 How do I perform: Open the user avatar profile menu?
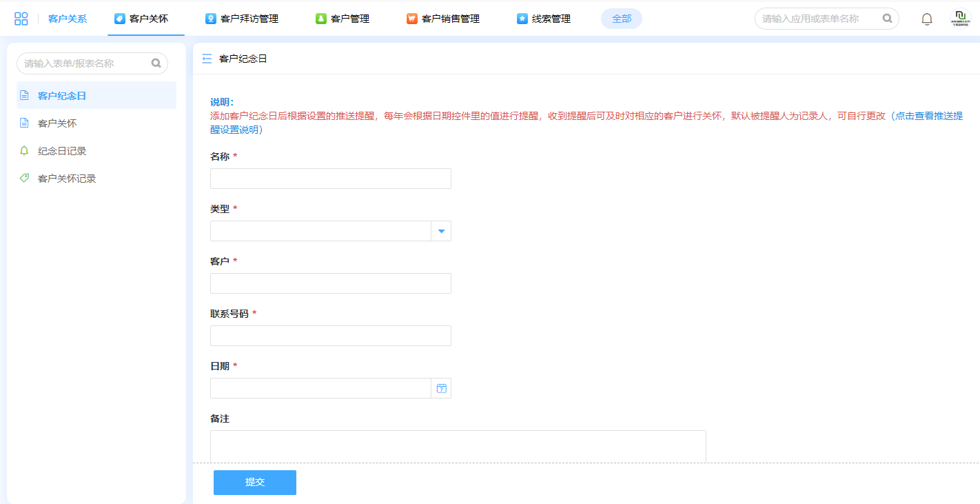(x=959, y=19)
